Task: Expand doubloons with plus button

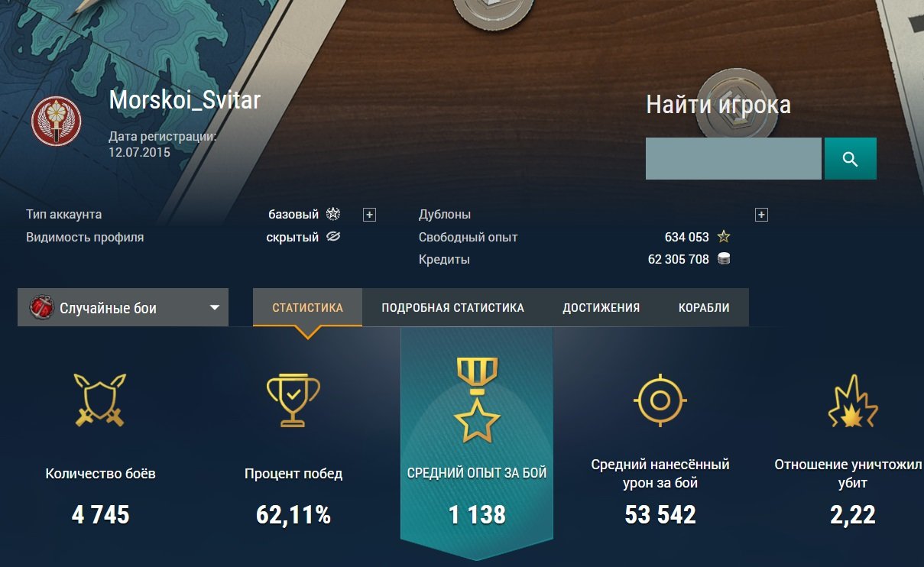Action: point(761,215)
